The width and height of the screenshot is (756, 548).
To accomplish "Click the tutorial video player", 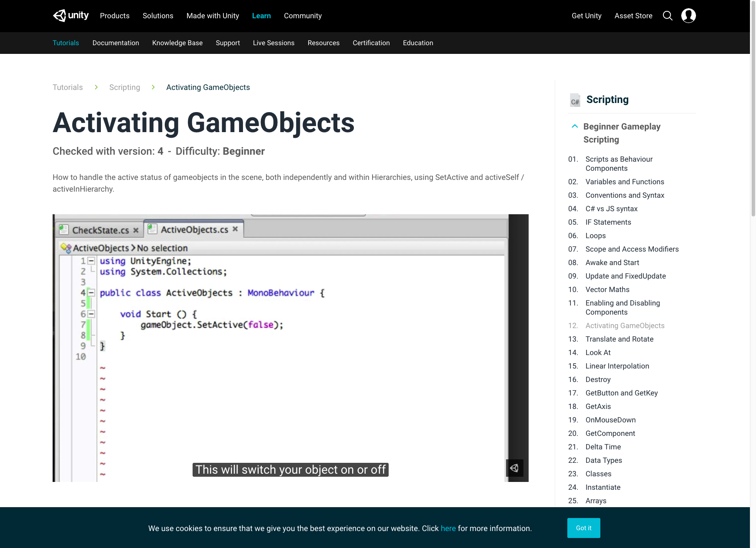I will tap(290, 348).
